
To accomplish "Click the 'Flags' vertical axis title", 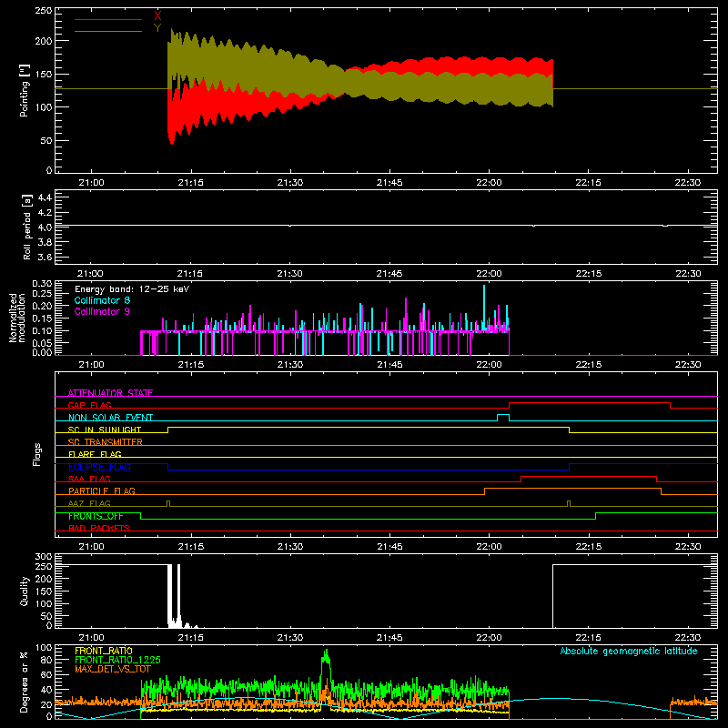I will (x=36, y=454).
